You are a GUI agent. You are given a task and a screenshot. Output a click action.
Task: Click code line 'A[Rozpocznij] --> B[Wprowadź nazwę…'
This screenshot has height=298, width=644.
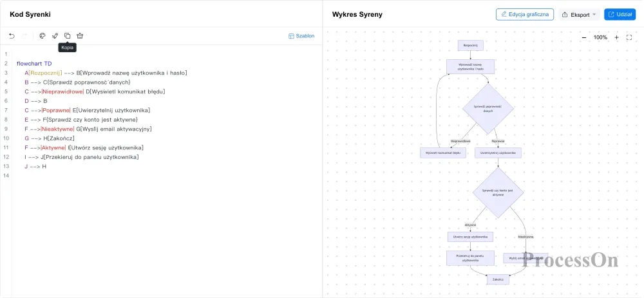click(106, 73)
